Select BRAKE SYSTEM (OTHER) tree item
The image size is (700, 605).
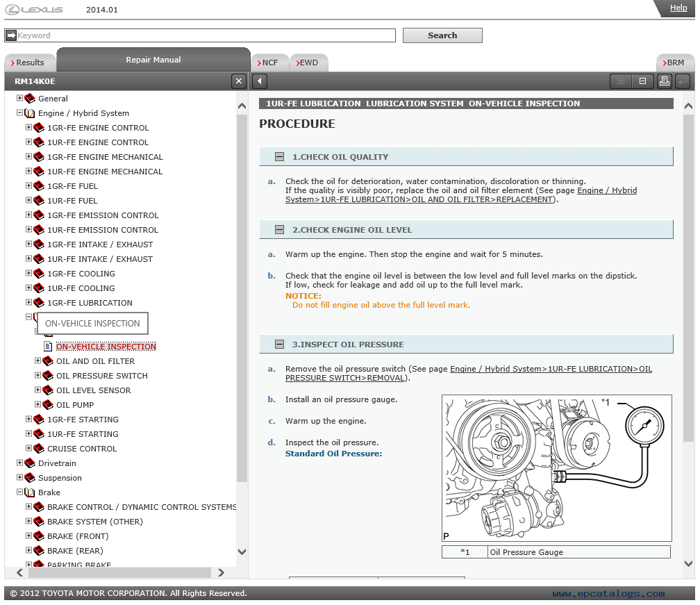tap(95, 522)
